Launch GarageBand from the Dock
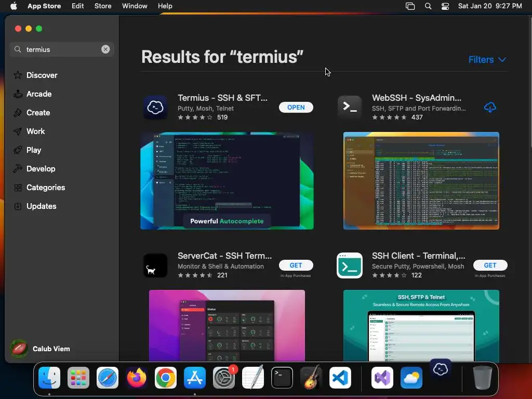The height and width of the screenshot is (399, 532). click(x=311, y=378)
